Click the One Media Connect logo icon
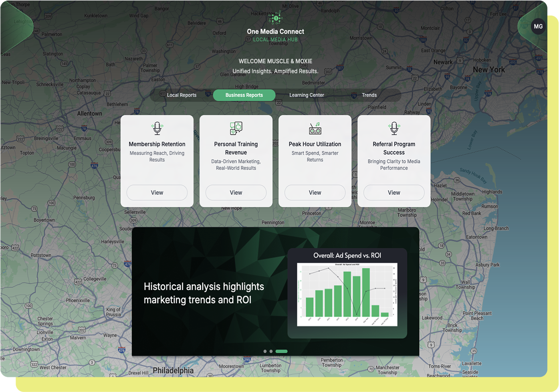The width and height of the screenshot is (559, 392). tap(276, 18)
